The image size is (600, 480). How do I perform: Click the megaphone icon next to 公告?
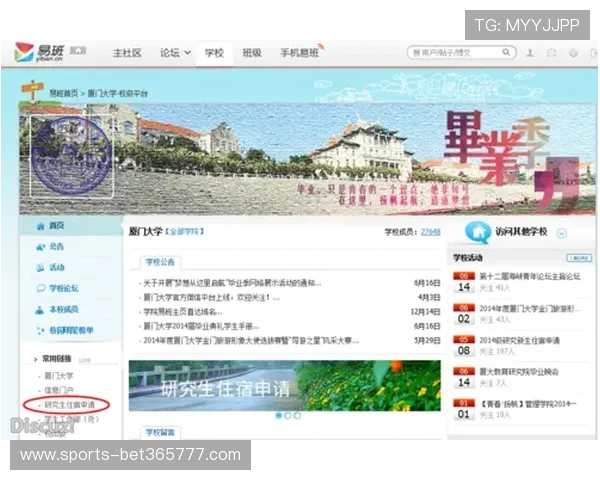41,247
